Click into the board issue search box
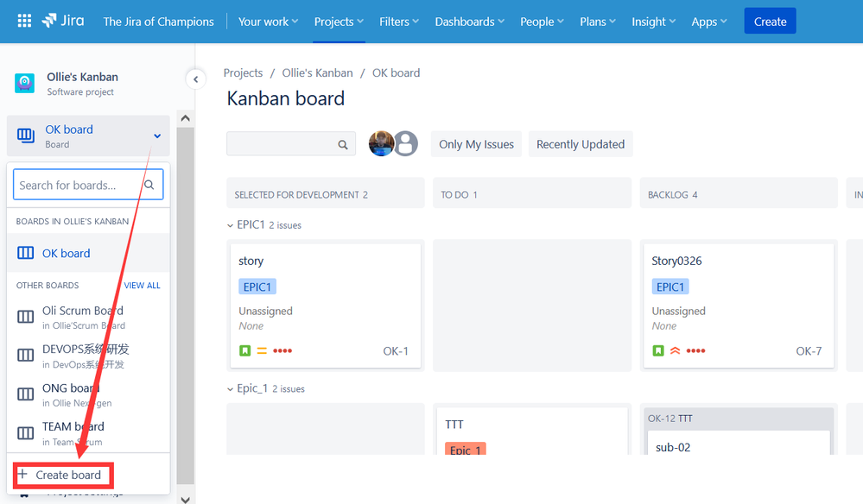 click(x=290, y=144)
